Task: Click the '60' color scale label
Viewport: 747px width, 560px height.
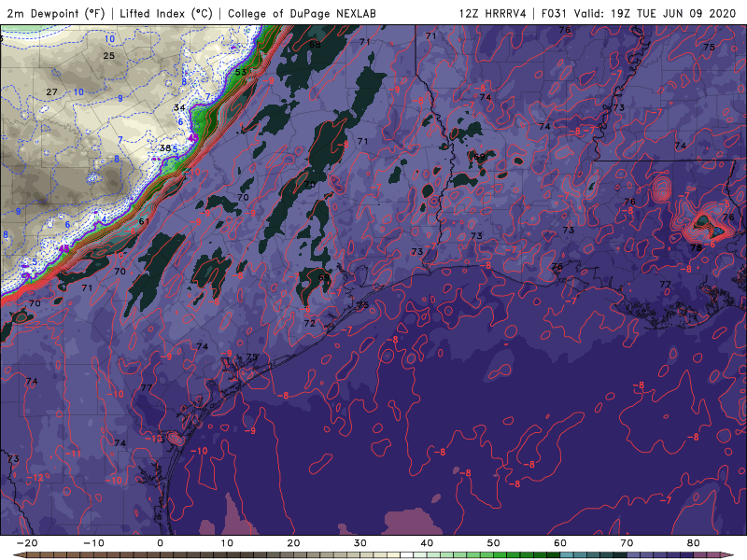Action: tap(560, 543)
